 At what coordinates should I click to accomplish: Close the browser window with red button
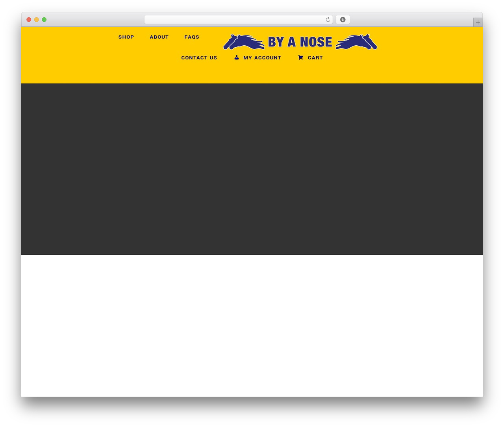point(29,20)
